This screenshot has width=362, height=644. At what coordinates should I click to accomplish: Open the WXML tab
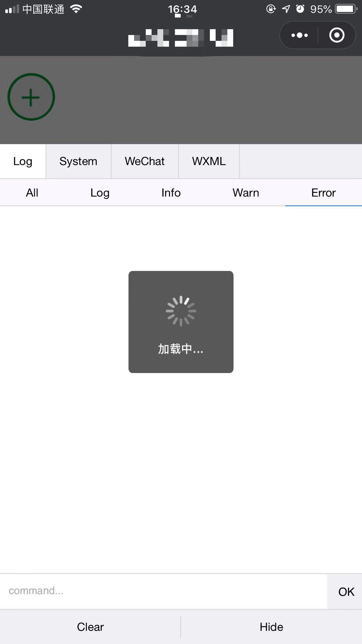(209, 161)
